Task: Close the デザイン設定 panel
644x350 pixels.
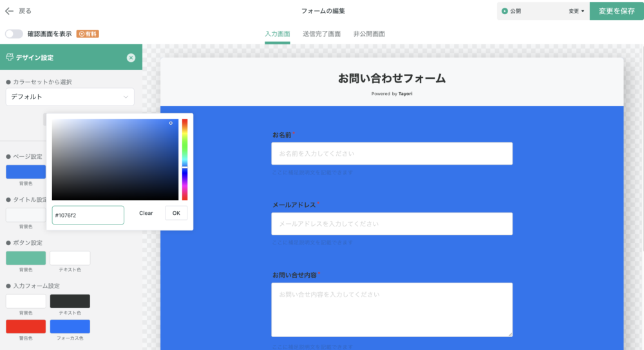Action: pyautogui.click(x=131, y=57)
